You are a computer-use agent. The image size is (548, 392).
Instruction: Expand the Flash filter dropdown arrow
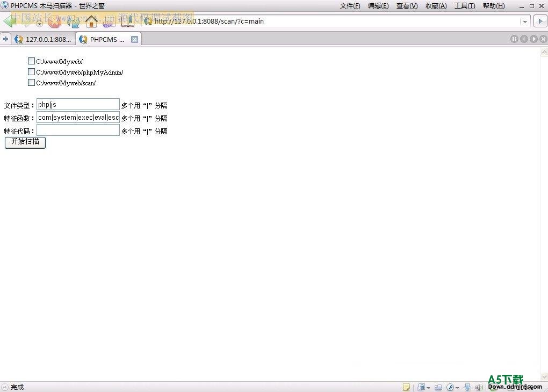pyautogui.click(x=457, y=388)
